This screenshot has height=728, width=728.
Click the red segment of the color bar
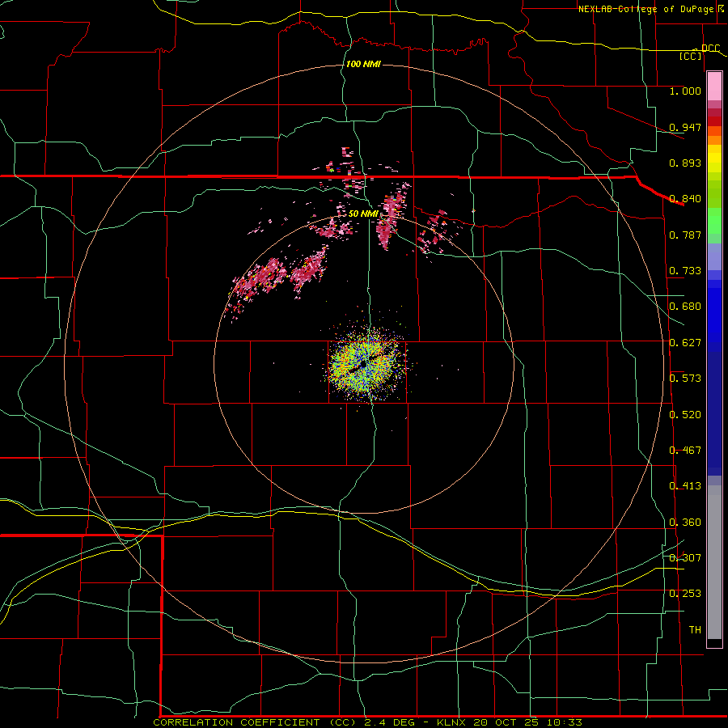tap(714, 121)
